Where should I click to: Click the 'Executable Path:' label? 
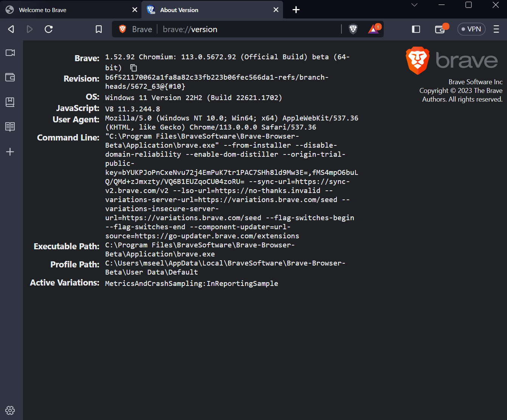point(67,246)
